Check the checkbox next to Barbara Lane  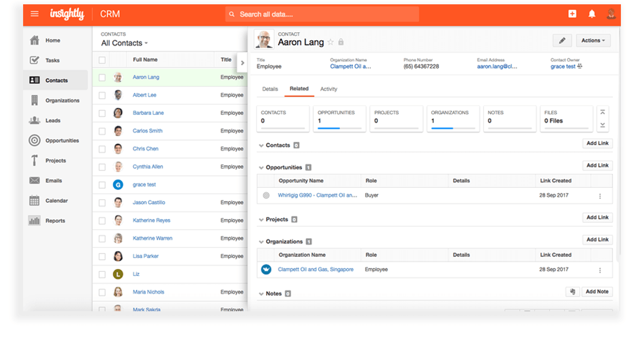101,113
